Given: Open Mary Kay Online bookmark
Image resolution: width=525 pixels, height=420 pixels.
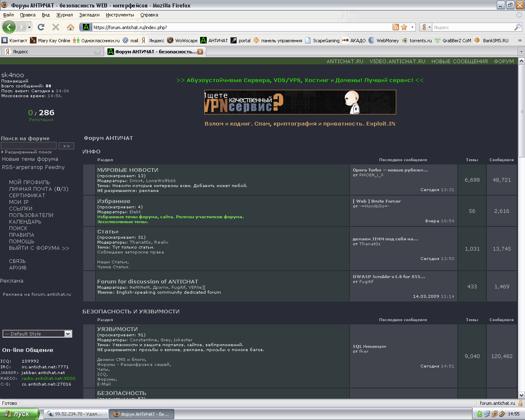Looking at the screenshot, I should tap(50, 41).
